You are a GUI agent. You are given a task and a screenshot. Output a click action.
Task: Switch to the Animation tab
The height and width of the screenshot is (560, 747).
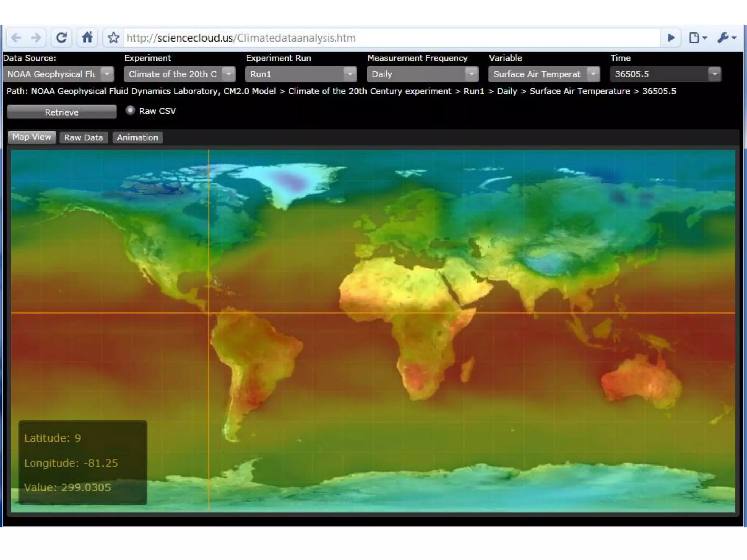pos(138,137)
